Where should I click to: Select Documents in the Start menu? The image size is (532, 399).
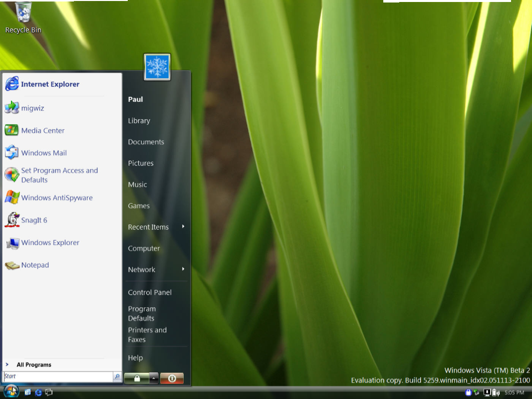(146, 142)
